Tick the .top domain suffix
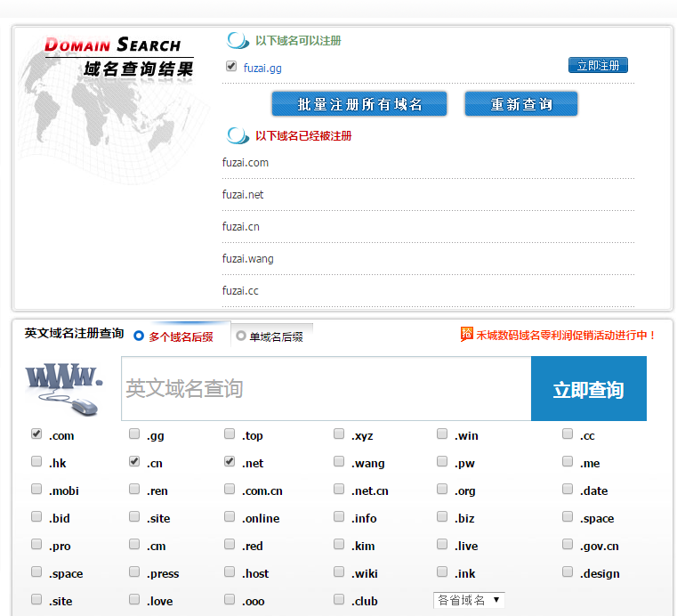677x616 pixels. pyautogui.click(x=230, y=434)
